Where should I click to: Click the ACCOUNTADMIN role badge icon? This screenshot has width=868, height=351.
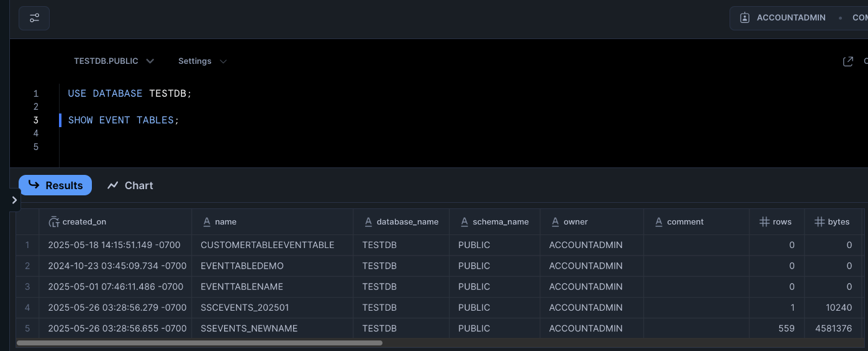744,18
